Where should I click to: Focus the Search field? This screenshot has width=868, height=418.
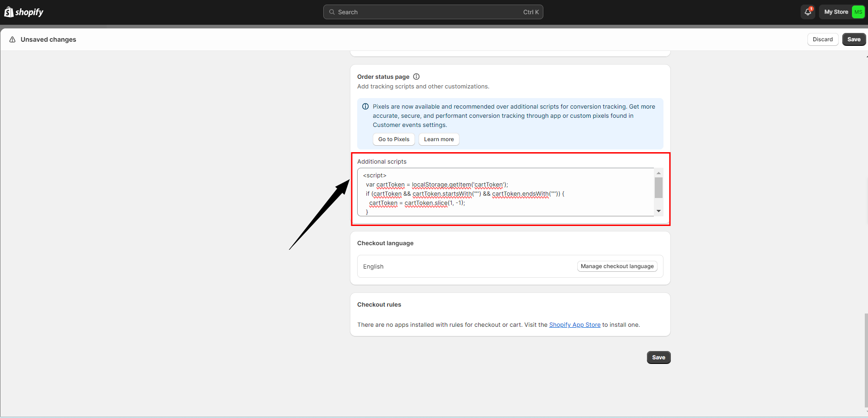coord(433,12)
